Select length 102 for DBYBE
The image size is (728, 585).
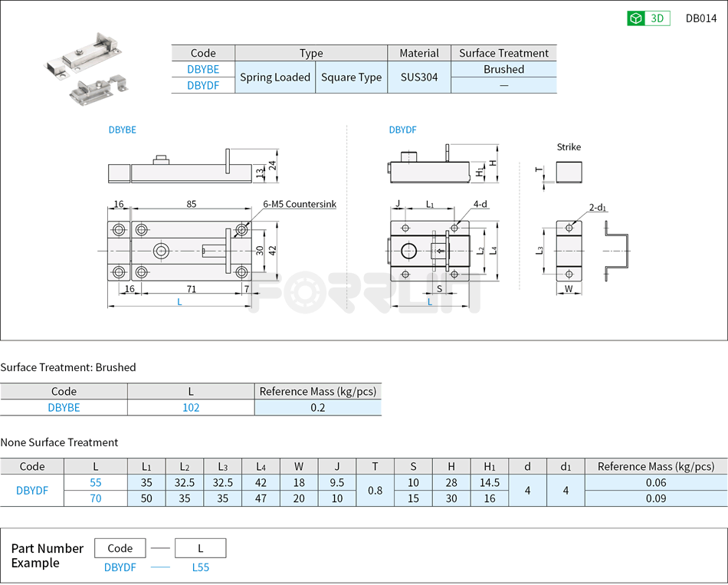point(192,408)
